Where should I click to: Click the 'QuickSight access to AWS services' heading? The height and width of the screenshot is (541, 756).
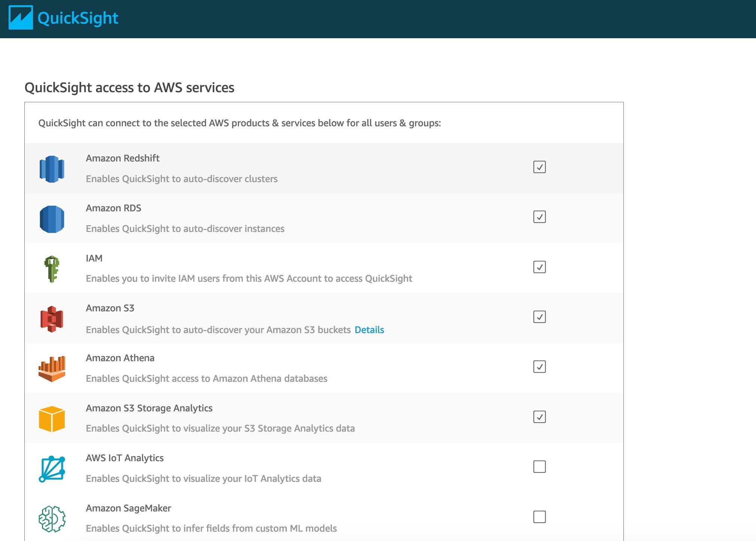tap(129, 87)
